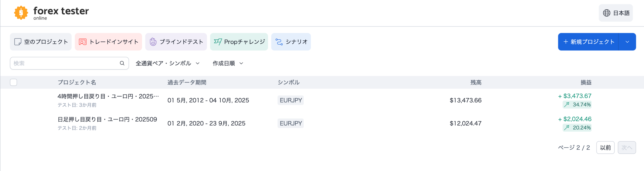Tick the select-all checkbox in table header
The image size is (644, 171).
[x=14, y=82]
